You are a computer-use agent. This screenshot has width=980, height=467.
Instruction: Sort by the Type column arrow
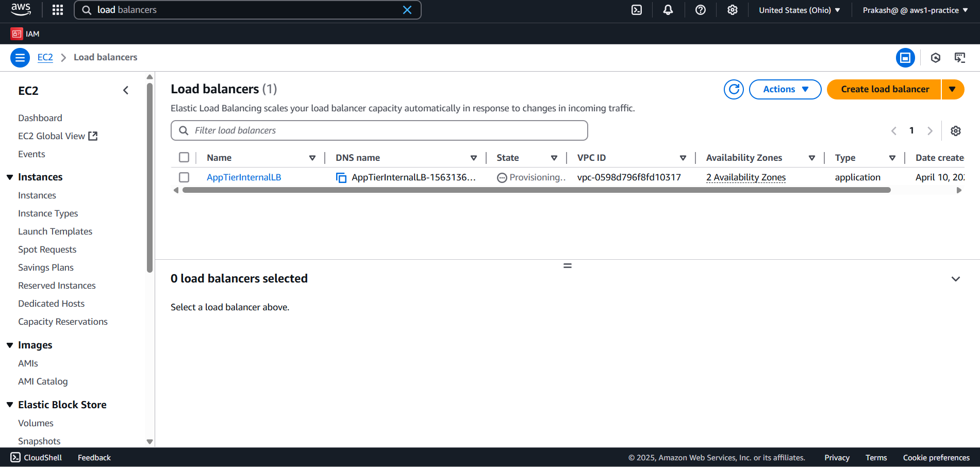coord(892,158)
